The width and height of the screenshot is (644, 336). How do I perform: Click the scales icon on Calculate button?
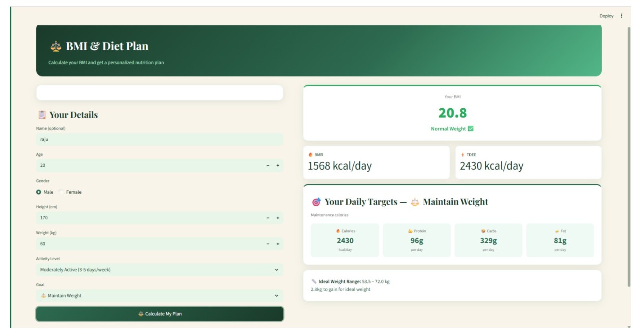click(141, 314)
